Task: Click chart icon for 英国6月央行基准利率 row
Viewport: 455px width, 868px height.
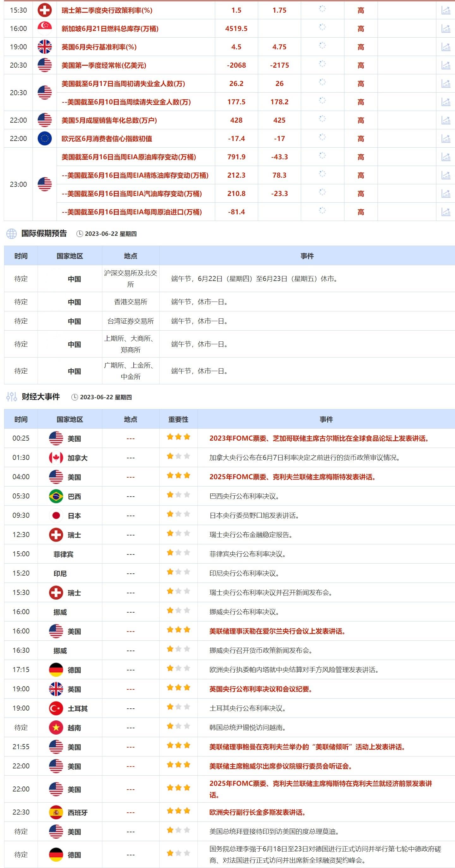Action: [x=446, y=47]
